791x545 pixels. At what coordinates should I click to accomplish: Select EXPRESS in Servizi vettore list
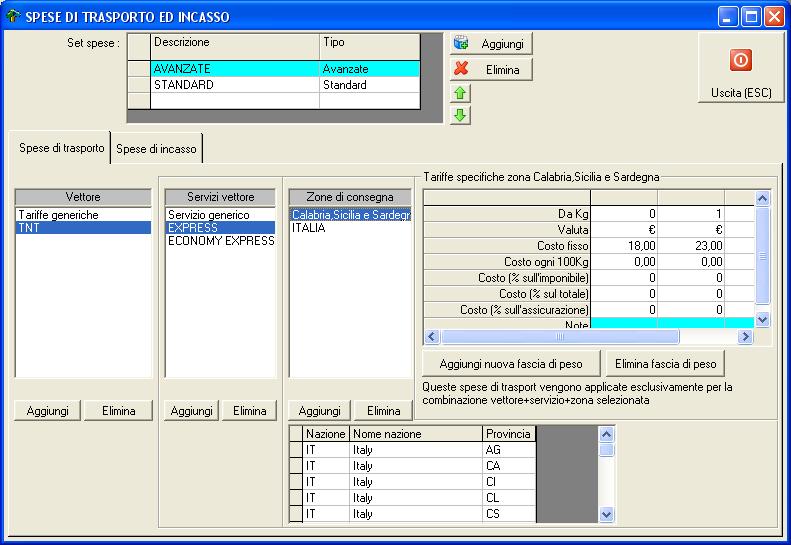click(x=220, y=228)
